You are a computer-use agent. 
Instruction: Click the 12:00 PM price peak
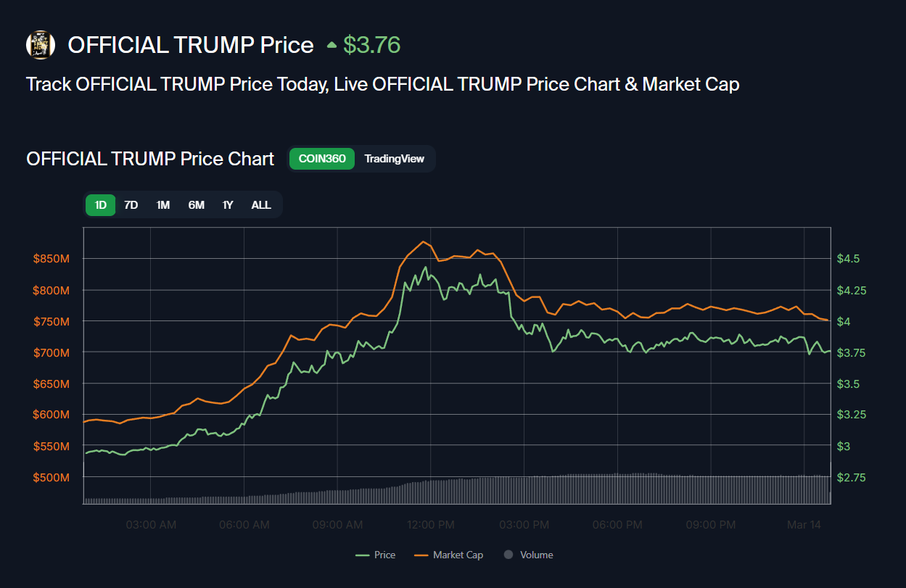coord(424,267)
